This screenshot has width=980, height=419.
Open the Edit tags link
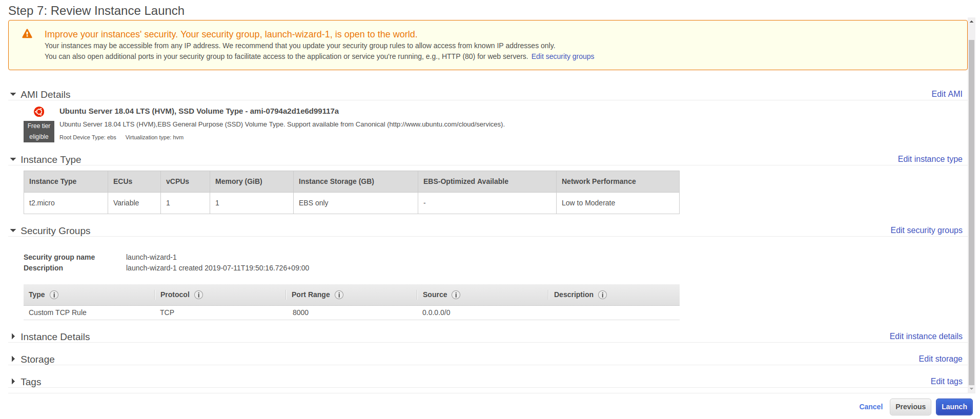click(946, 381)
